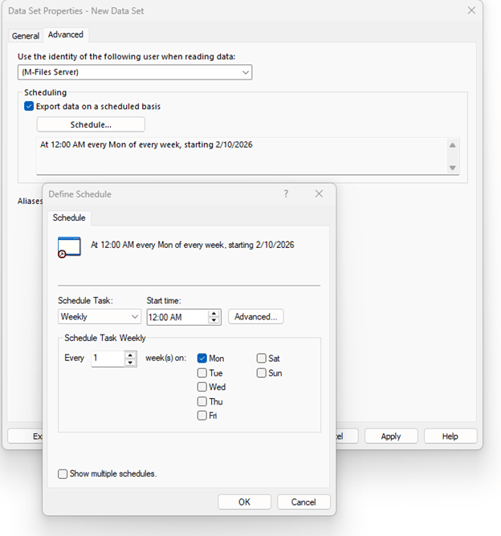501x536 pixels.
Task: Close the Define Schedule dialog with X
Action: tap(319, 194)
